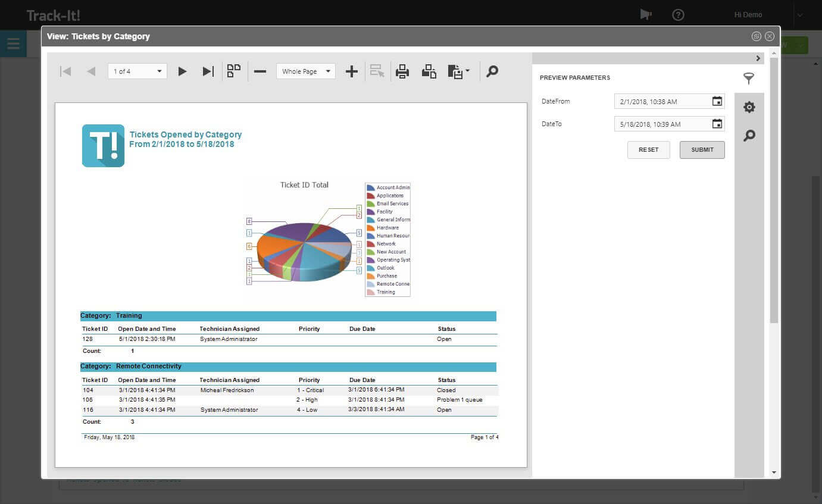Print current page icon
This screenshot has height=504, width=822.
pyautogui.click(x=429, y=71)
